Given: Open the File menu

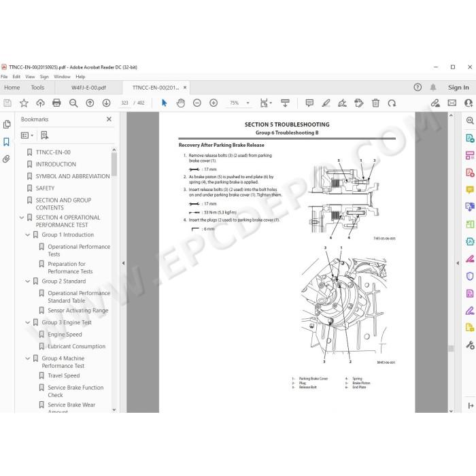Looking at the screenshot, I should pos(4,77).
